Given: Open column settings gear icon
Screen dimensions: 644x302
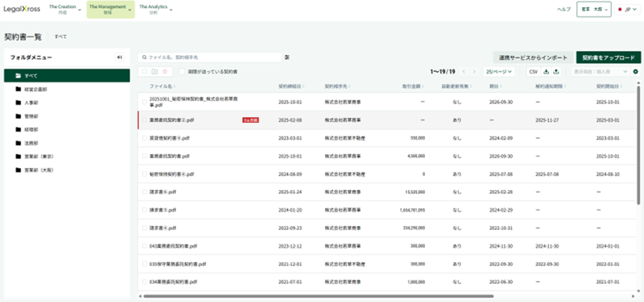Looking at the screenshot, I should [x=636, y=72].
